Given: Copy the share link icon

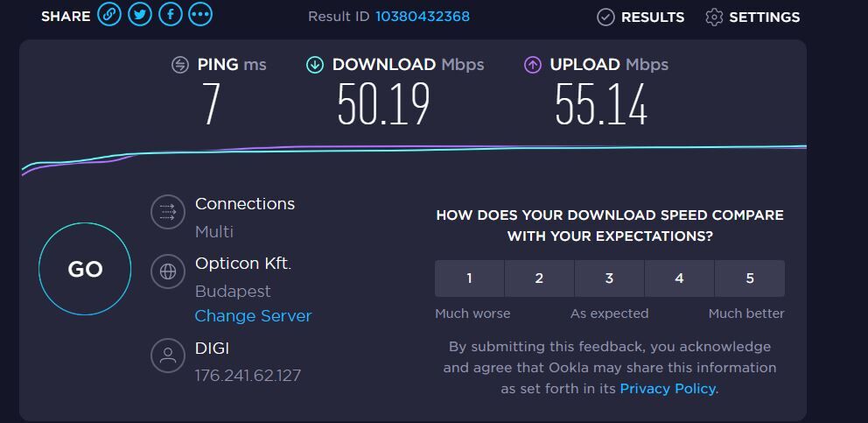Looking at the screenshot, I should coord(109,14).
